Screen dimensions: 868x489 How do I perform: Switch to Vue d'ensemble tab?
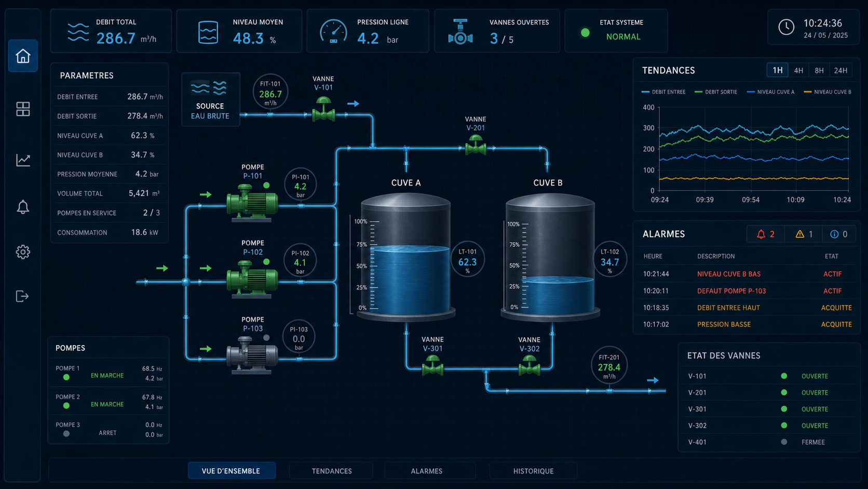click(x=231, y=471)
